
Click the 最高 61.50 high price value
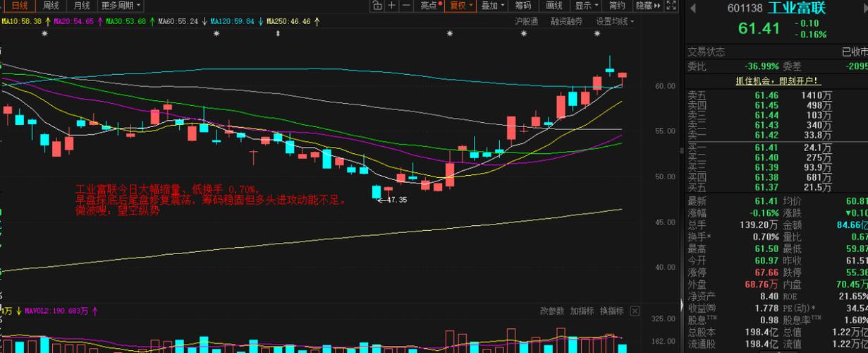click(766, 249)
